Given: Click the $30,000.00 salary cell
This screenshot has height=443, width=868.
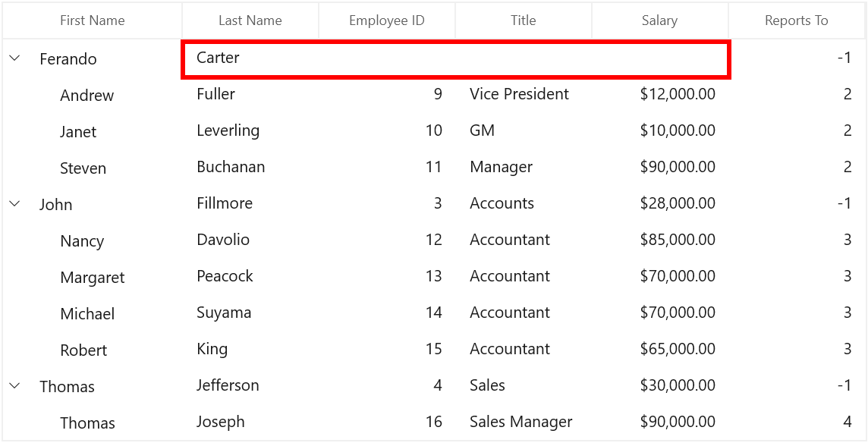Looking at the screenshot, I should point(678,385).
